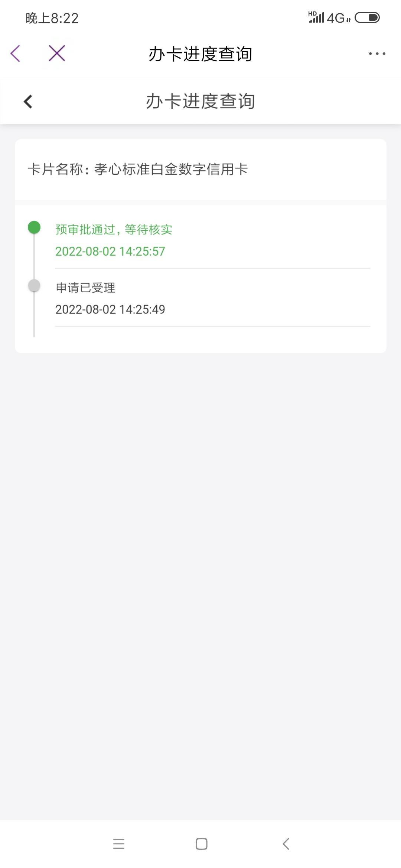
Task: Tap the gray progress status dot
Action: tap(34, 286)
